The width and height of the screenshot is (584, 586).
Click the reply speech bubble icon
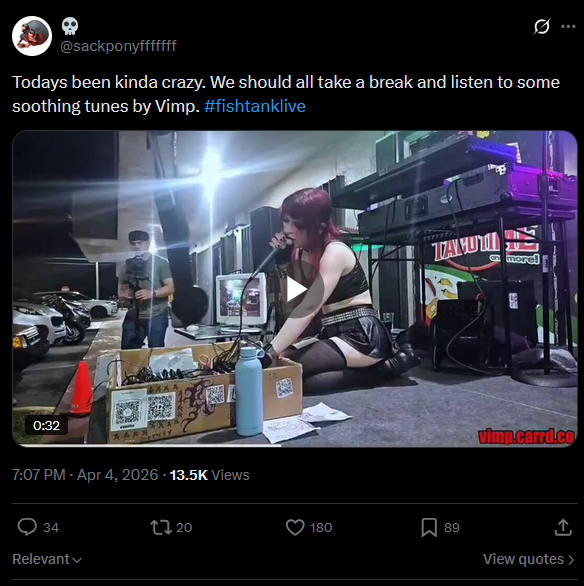tap(27, 527)
